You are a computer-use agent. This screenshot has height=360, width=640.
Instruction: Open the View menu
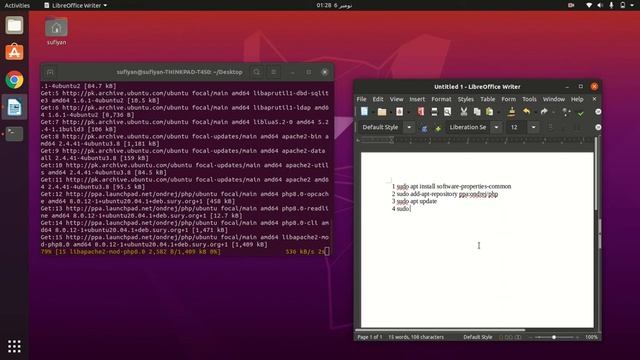(x=396, y=99)
